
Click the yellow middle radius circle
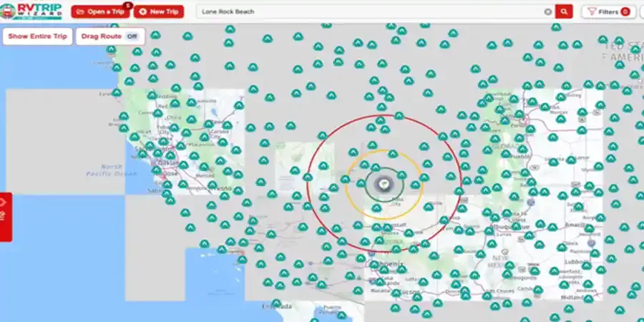(346, 185)
